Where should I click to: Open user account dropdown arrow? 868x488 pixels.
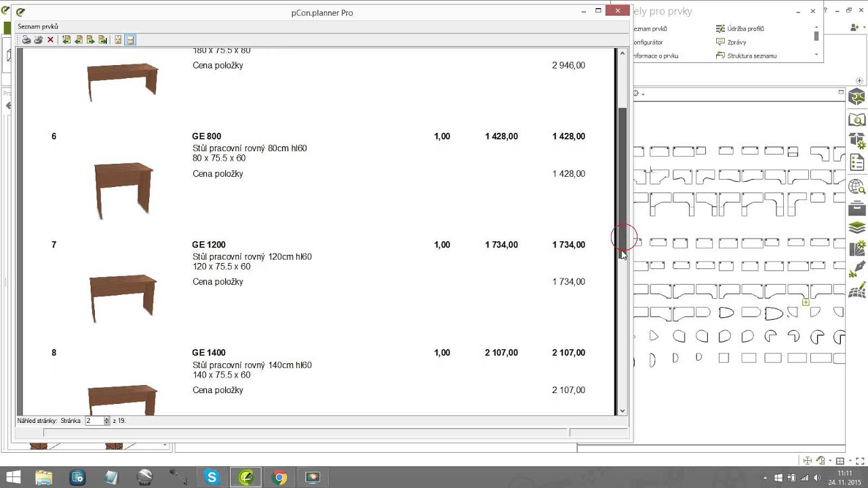click(x=865, y=28)
